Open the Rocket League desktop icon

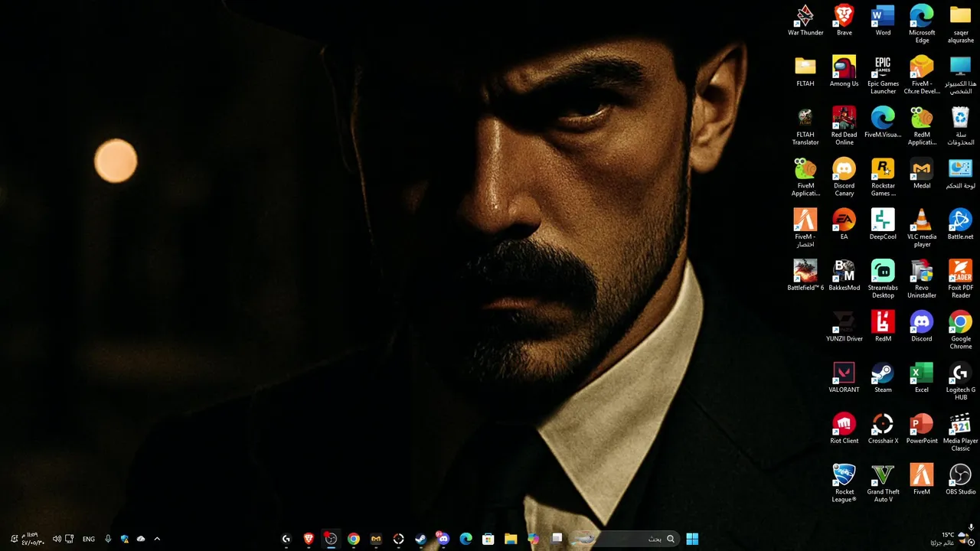coord(844,484)
